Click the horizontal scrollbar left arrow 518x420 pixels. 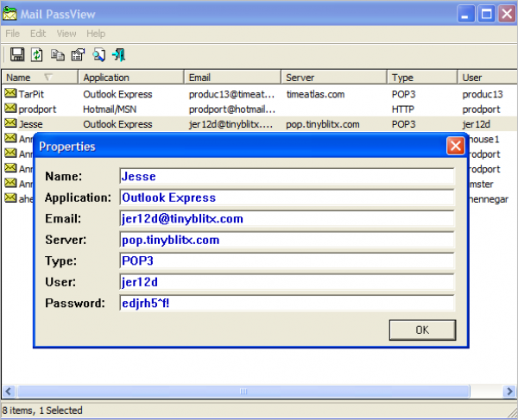9,392
